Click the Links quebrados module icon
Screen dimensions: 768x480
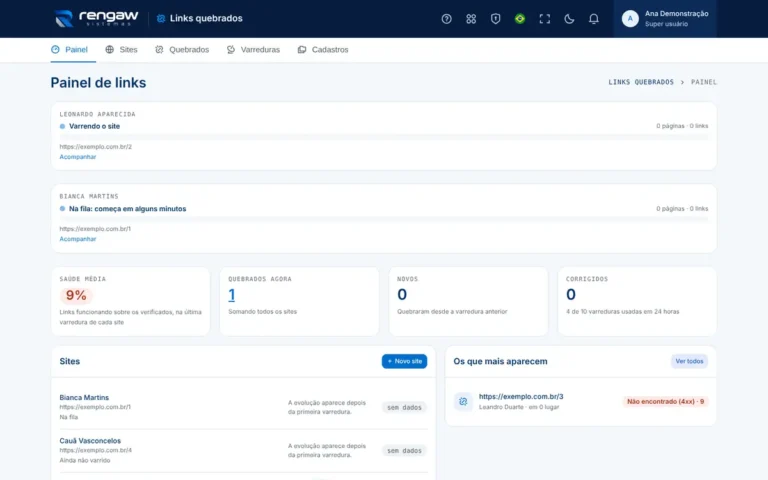tap(161, 19)
